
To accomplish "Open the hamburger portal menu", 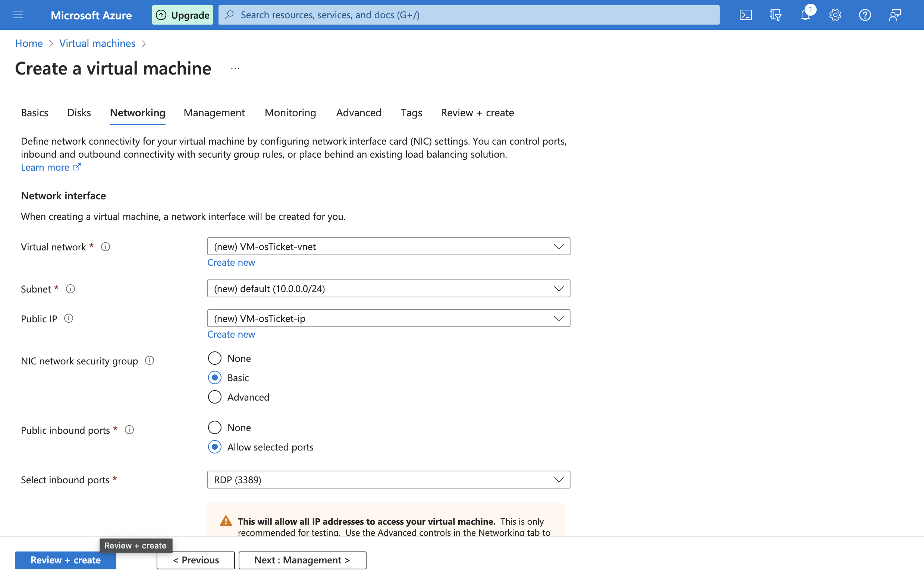I will tap(18, 15).
